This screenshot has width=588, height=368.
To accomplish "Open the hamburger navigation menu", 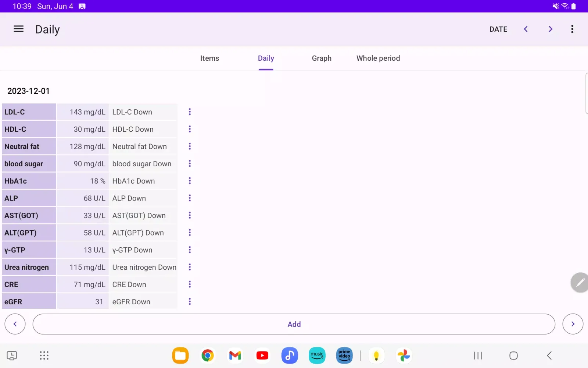I will (18, 29).
